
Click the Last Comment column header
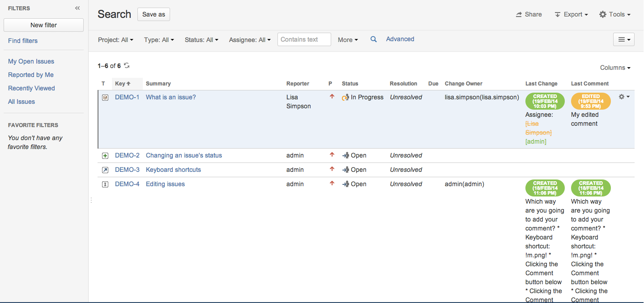(590, 84)
